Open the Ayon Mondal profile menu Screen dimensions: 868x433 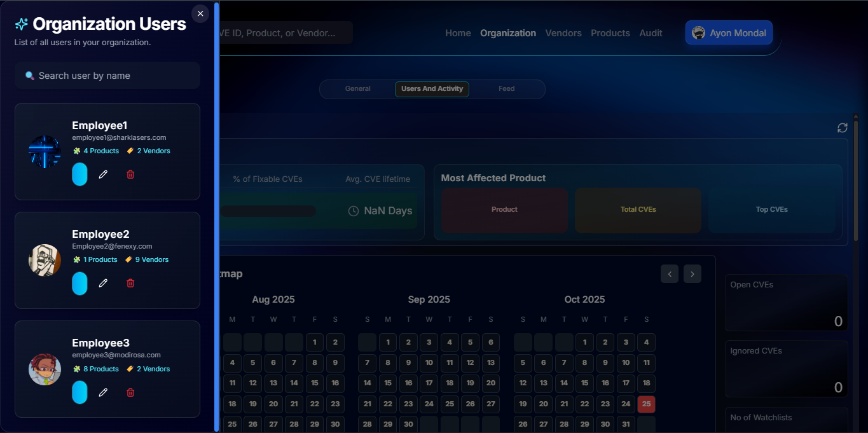(x=729, y=33)
